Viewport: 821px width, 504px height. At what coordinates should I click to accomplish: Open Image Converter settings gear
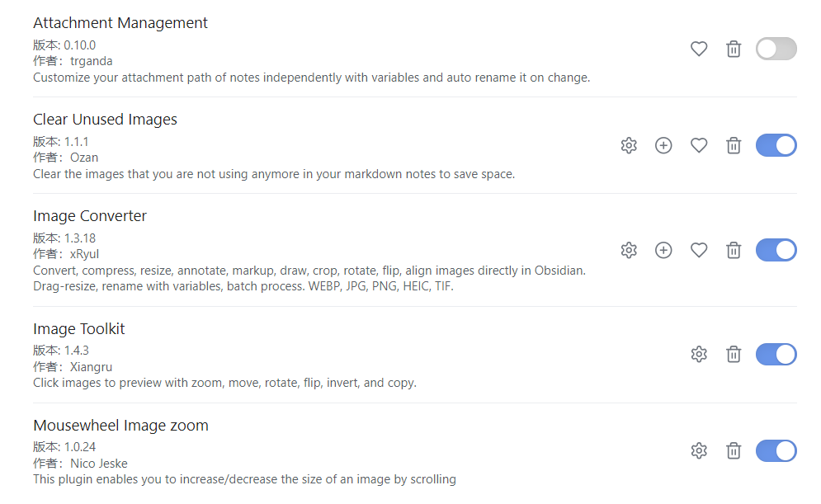(629, 250)
